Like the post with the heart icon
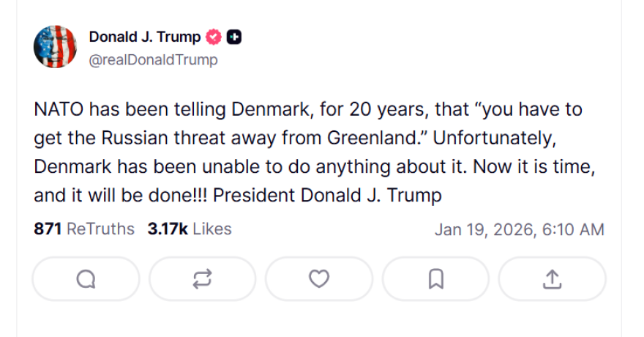 pos(318,279)
